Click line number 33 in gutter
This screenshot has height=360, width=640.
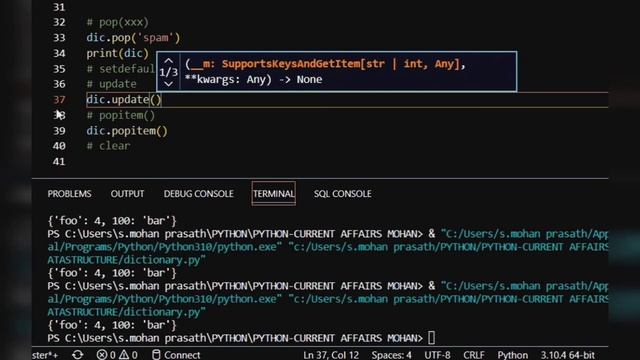[59, 38]
